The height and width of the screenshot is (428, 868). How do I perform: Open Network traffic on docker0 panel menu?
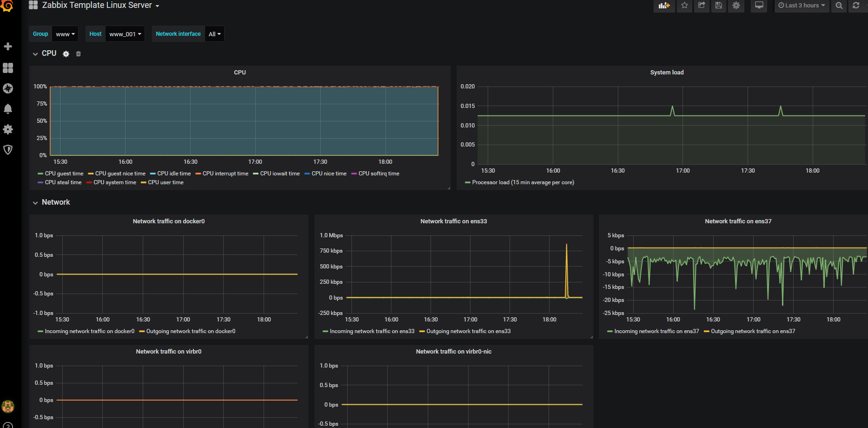[169, 221]
